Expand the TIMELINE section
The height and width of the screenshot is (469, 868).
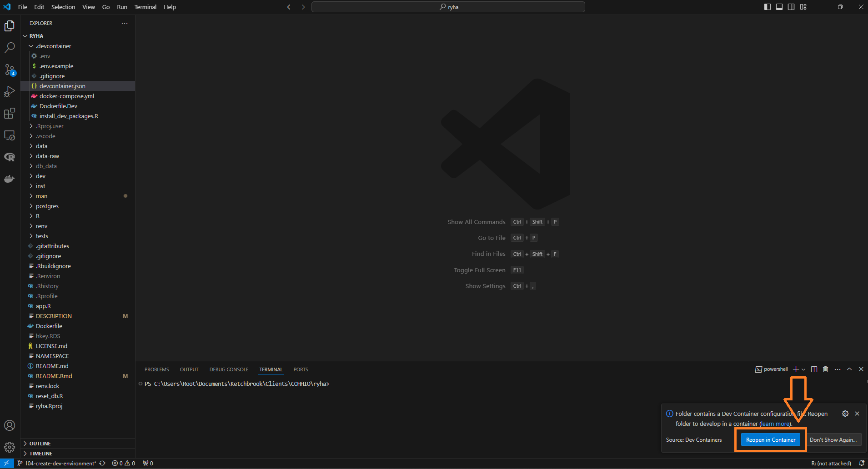pyautogui.click(x=78, y=454)
